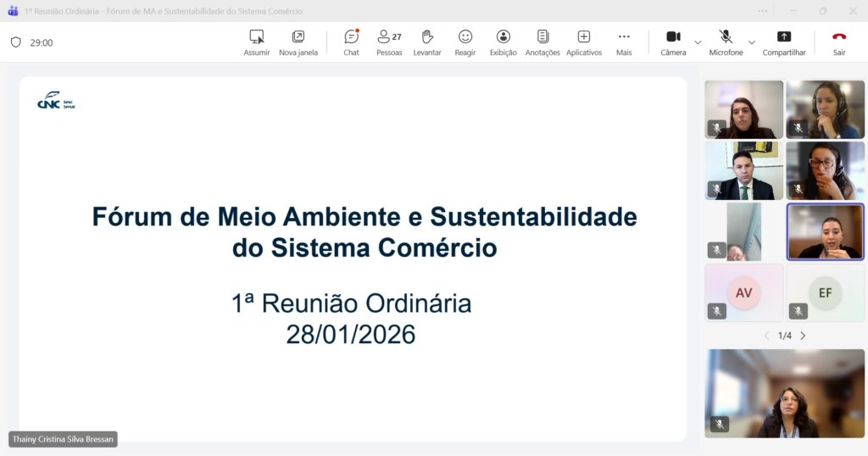Select the AV participant tile
The height and width of the screenshot is (456, 868).
743,293
